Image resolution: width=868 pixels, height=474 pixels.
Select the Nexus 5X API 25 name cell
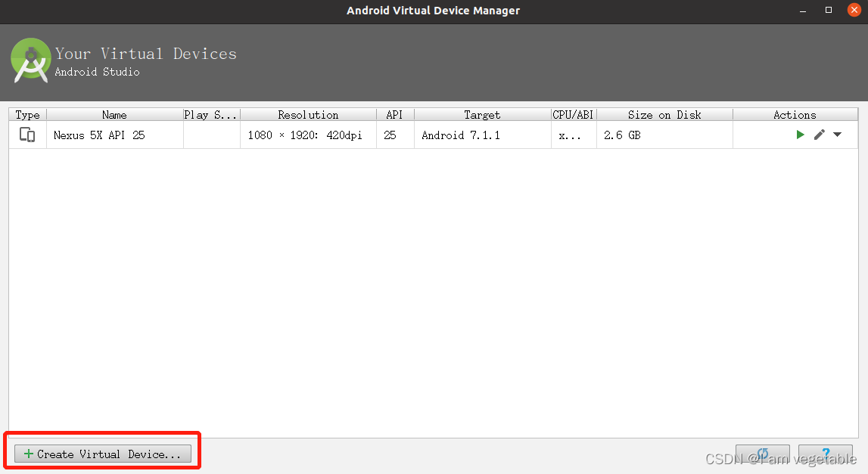click(114, 135)
